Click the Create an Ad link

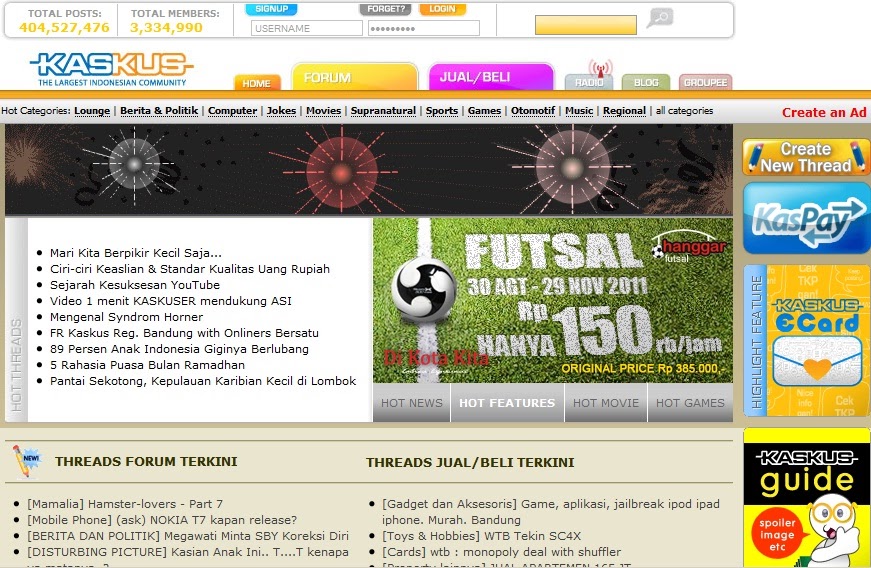824,113
